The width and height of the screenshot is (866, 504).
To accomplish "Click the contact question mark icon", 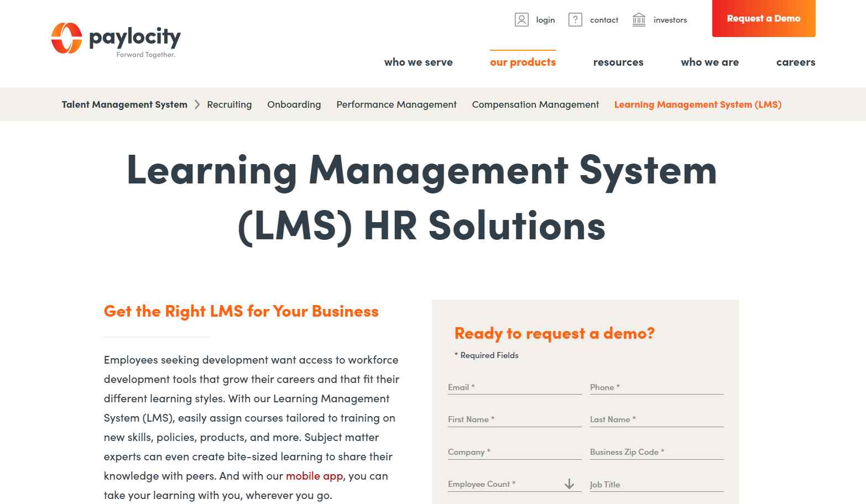I will [575, 20].
